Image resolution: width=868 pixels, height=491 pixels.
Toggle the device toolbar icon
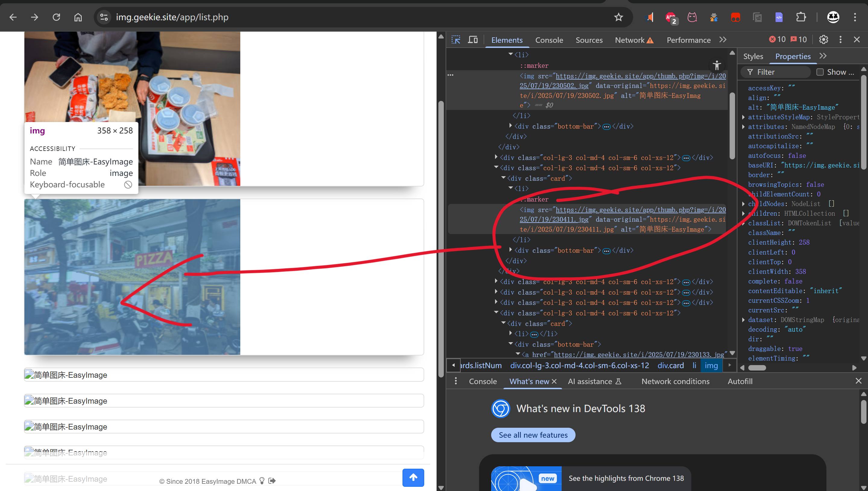(x=472, y=40)
